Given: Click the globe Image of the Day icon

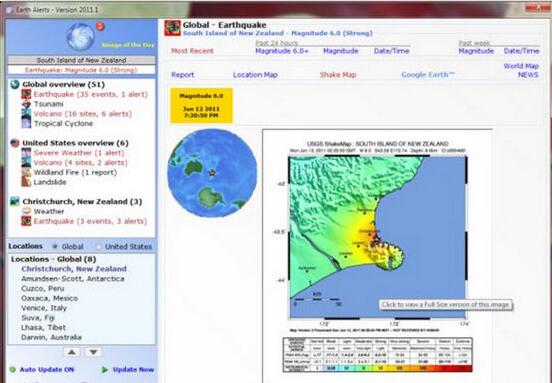Looking at the screenshot, I should point(81,37).
